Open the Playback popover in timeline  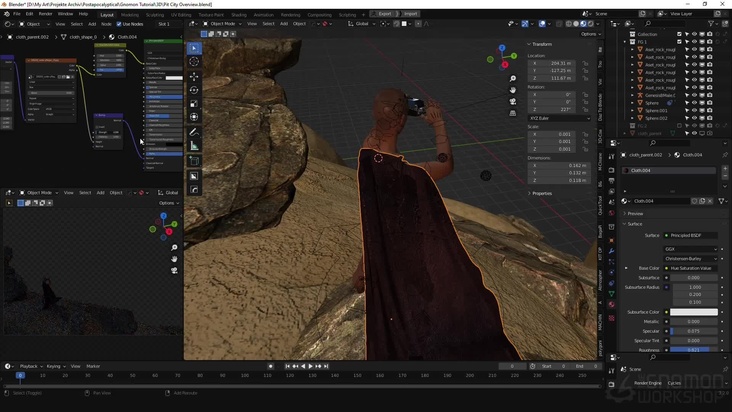click(30, 366)
